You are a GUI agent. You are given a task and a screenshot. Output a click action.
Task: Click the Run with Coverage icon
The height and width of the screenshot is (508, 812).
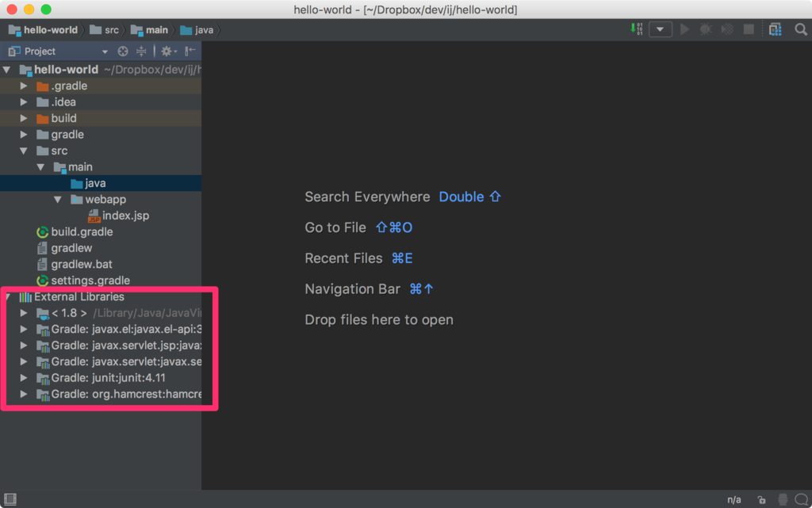tap(727, 29)
